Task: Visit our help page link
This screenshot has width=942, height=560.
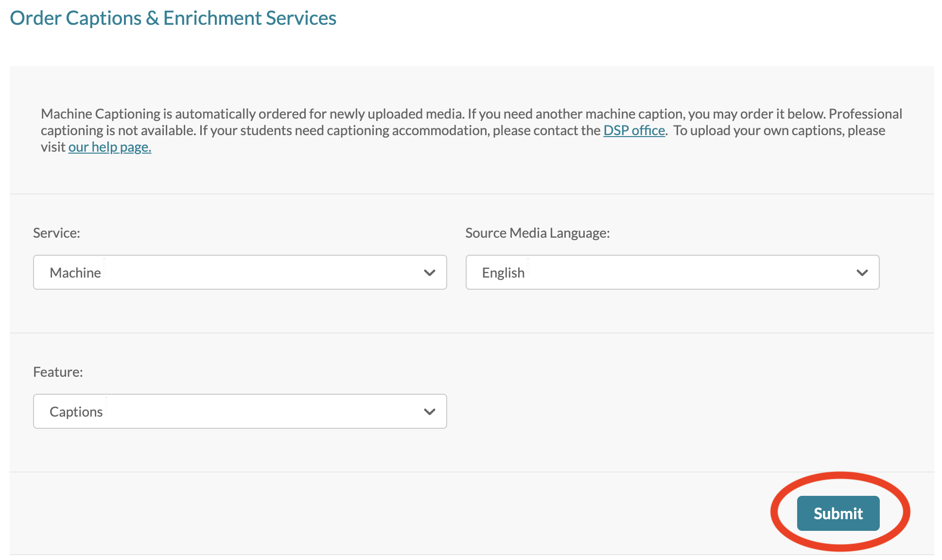Action: 109,147
